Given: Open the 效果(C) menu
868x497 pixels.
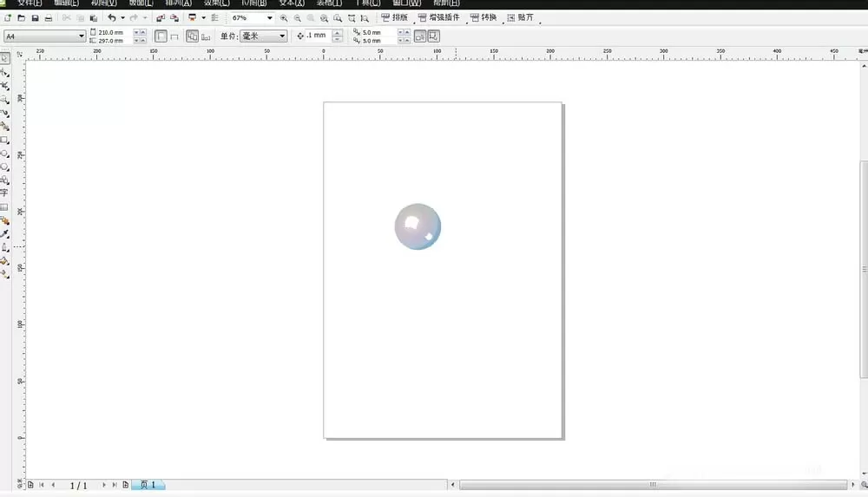Looking at the screenshot, I should 216,3.
